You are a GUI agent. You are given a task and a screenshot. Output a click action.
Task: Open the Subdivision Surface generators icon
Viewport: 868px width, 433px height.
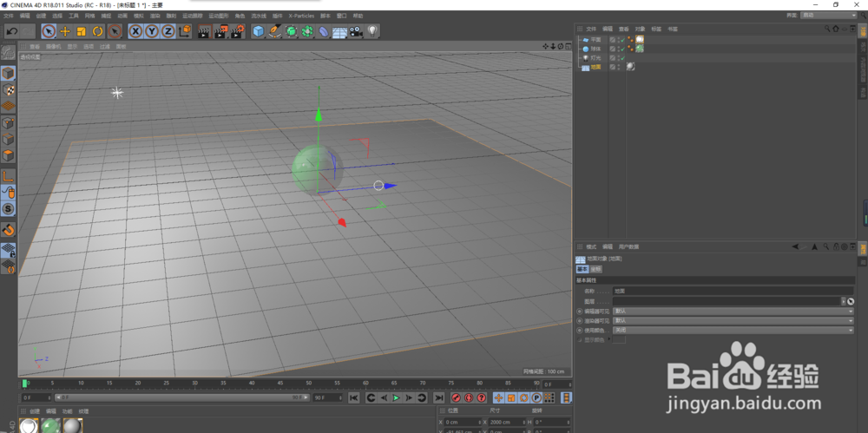coord(291,31)
